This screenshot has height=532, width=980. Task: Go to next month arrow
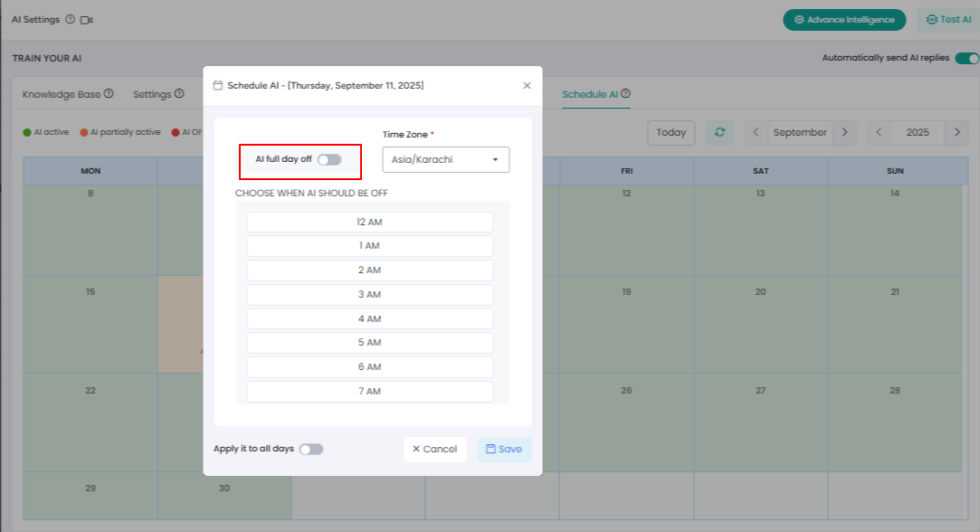click(x=845, y=132)
